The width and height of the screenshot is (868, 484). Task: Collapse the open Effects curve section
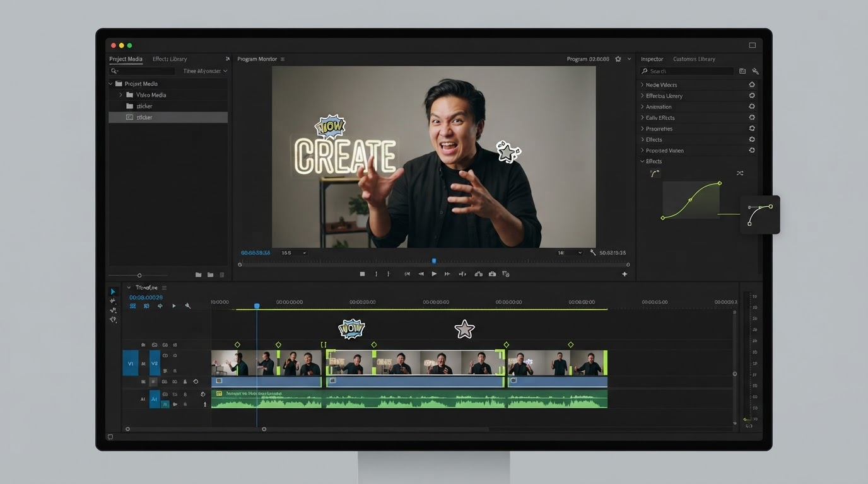pyautogui.click(x=642, y=161)
